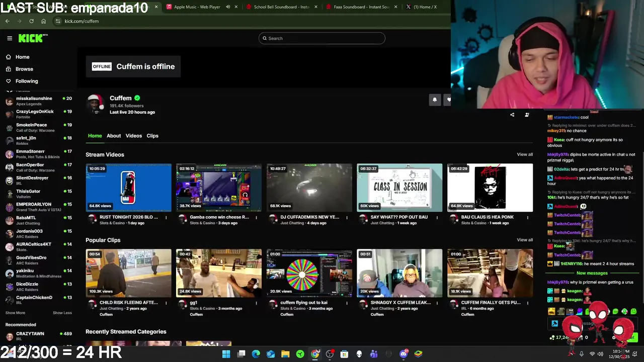Open CaptainChickenD channel in sidebar

(x=38, y=300)
